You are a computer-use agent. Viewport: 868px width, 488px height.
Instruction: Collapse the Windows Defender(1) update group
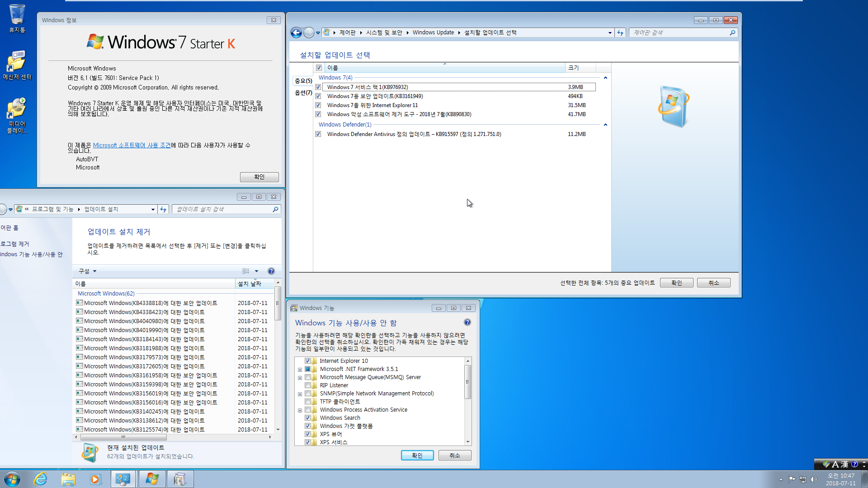pos(605,125)
